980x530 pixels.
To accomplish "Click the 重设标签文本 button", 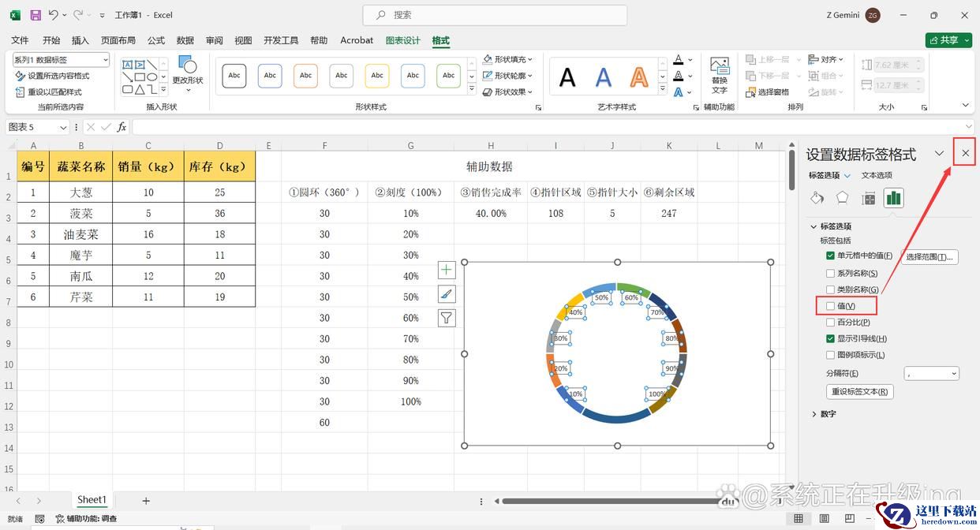I will (x=859, y=391).
